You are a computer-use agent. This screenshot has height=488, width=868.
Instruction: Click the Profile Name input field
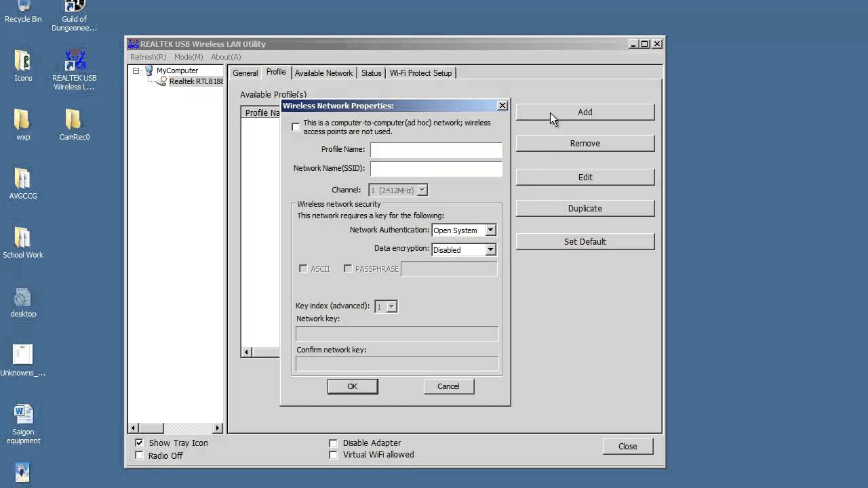[436, 150]
